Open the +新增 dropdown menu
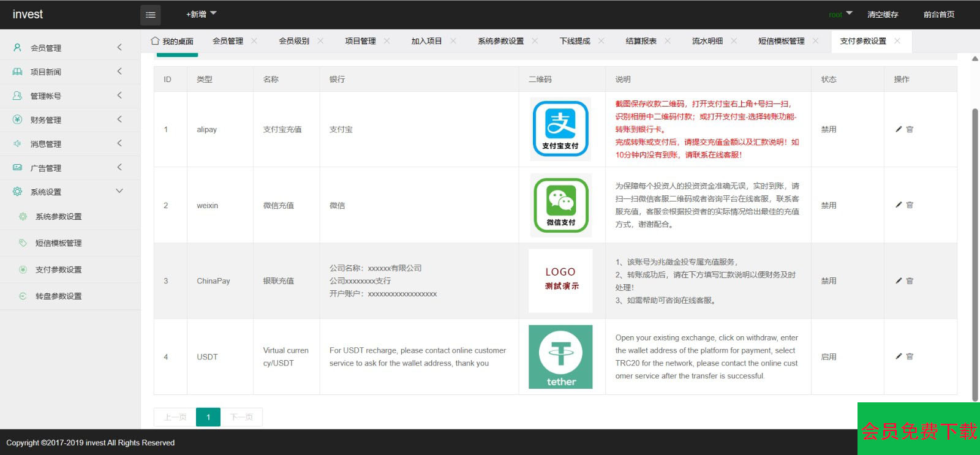This screenshot has height=455, width=980. click(202, 13)
